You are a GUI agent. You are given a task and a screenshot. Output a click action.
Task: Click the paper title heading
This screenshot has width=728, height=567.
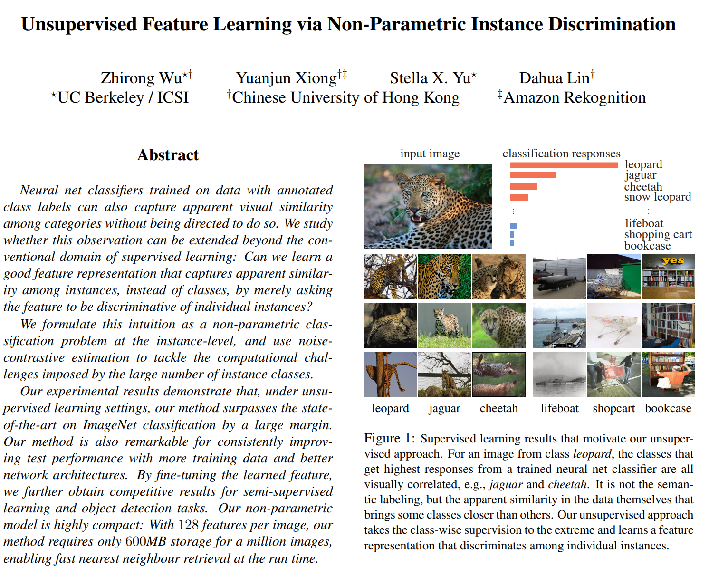pos(348,24)
